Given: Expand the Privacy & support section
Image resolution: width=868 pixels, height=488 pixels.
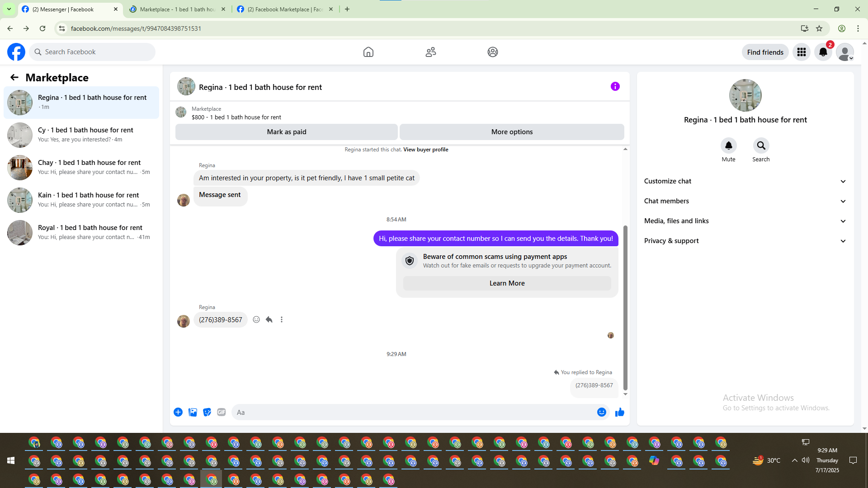Looking at the screenshot, I should (745, 241).
